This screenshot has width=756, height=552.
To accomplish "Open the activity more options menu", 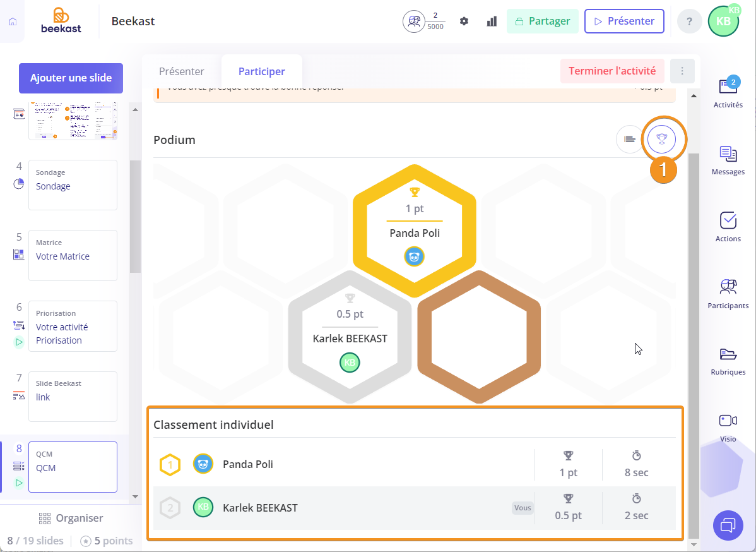I will [682, 71].
